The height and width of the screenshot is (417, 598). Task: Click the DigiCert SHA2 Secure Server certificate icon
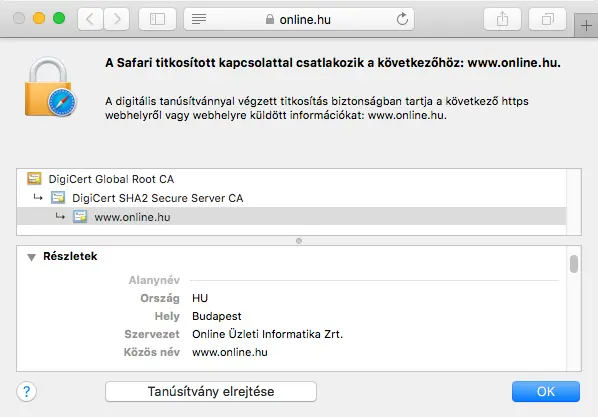pyautogui.click(x=58, y=197)
